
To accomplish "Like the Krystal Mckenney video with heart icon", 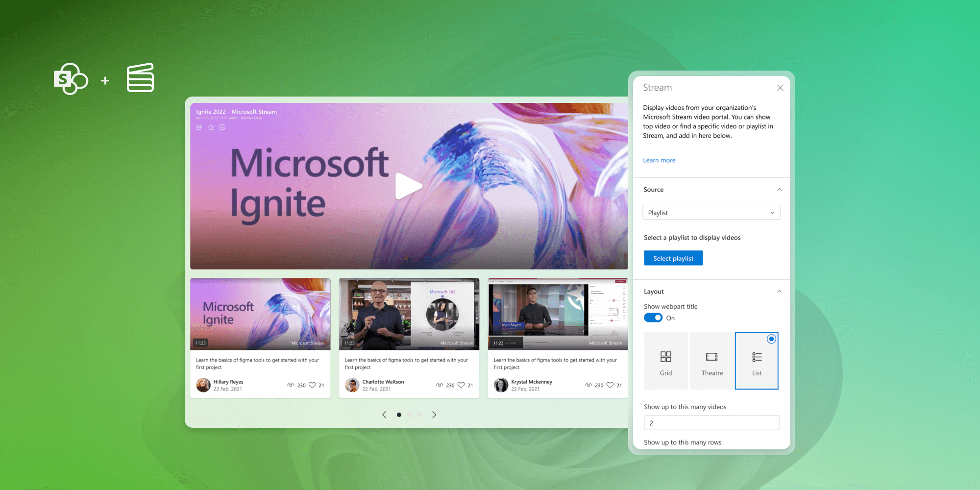I will click(610, 385).
